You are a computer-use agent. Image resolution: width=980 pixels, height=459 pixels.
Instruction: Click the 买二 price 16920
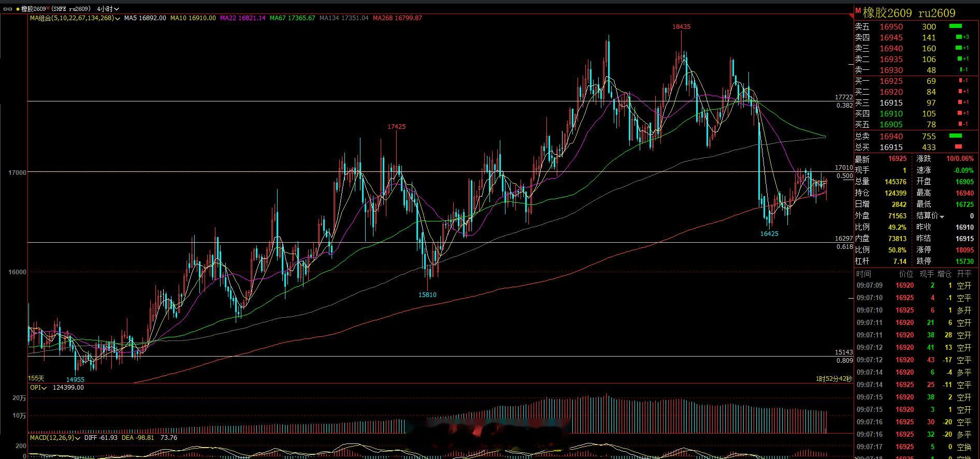[891, 92]
